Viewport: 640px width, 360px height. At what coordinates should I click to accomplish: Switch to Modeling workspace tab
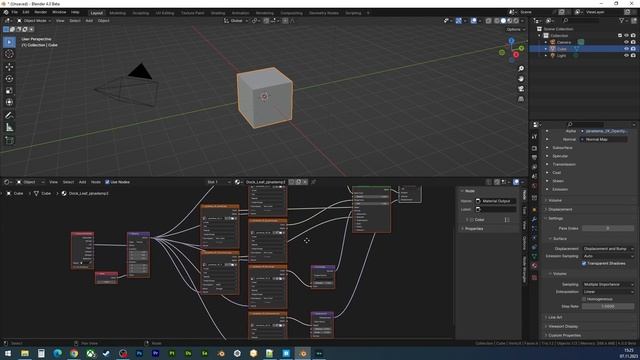(x=118, y=13)
